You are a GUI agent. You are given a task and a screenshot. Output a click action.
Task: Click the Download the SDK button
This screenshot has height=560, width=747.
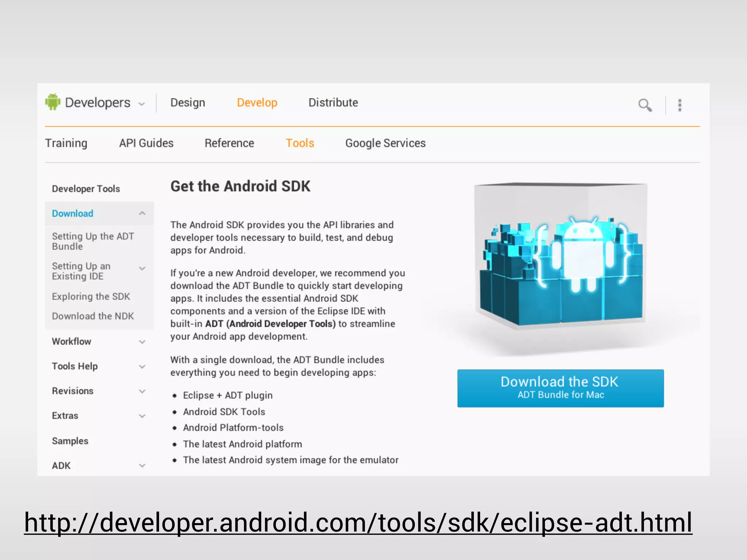click(x=561, y=388)
